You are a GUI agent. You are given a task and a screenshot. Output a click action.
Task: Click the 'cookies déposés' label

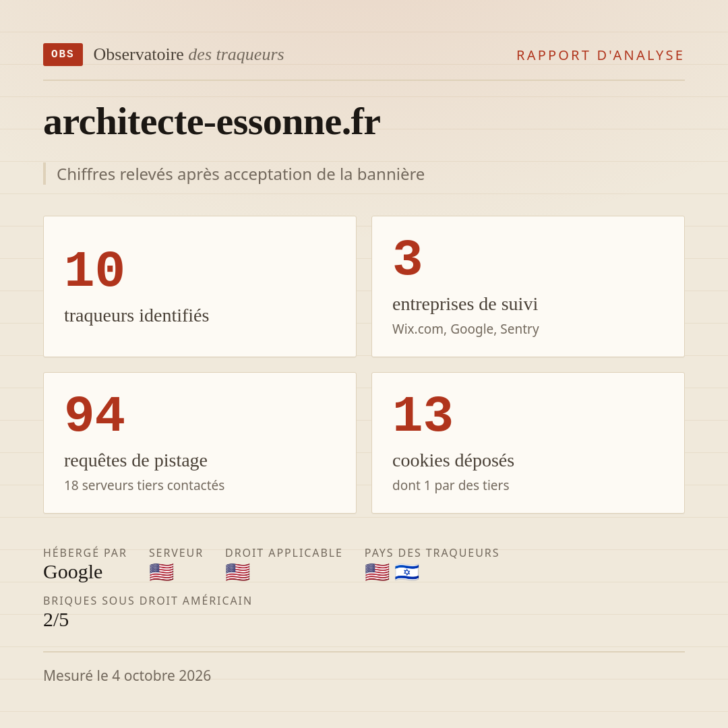(x=453, y=460)
